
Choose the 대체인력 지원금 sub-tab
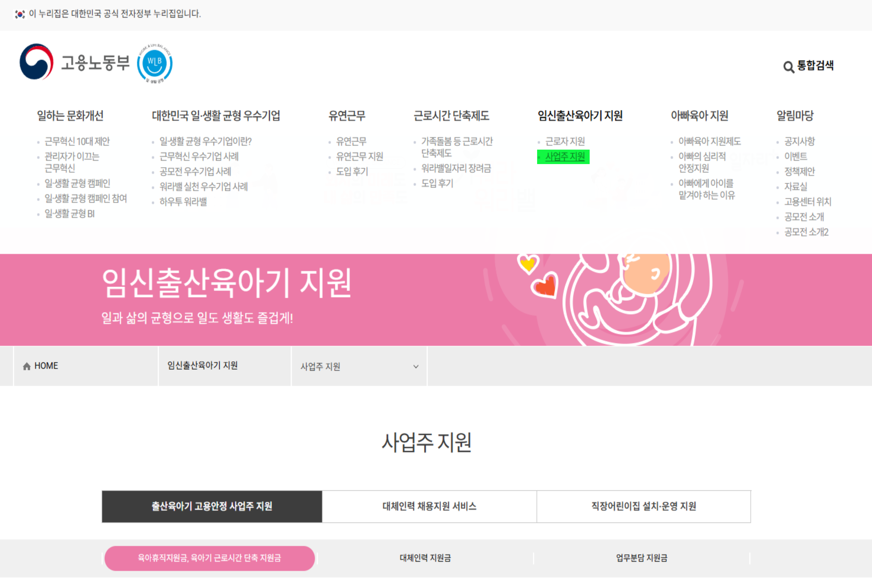[425, 558]
